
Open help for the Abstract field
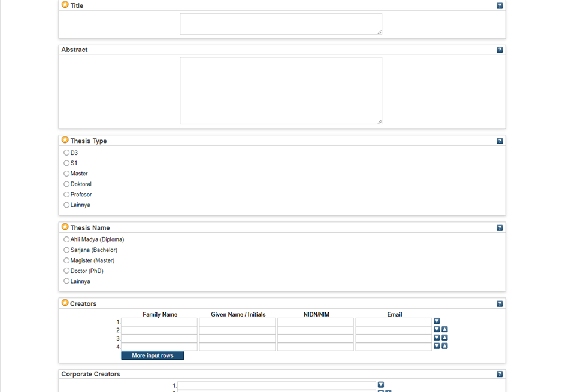(500, 50)
